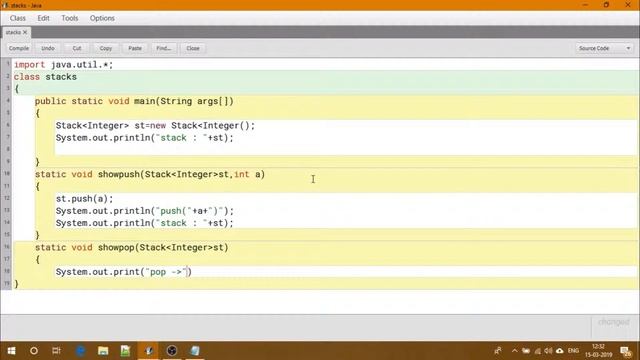Click the ENG language indicator

pos(573,351)
